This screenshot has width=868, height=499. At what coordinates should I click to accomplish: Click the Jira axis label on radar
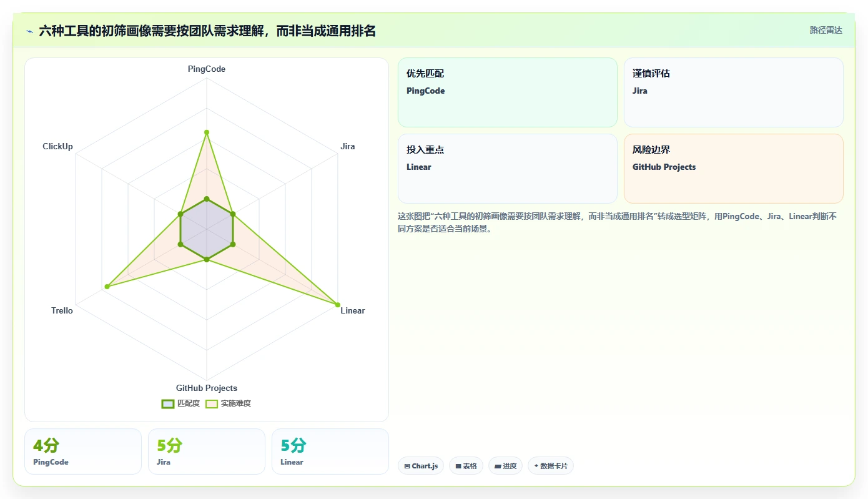348,147
